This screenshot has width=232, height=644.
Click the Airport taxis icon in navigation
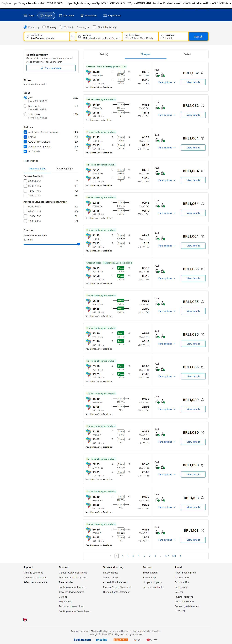click(105, 15)
